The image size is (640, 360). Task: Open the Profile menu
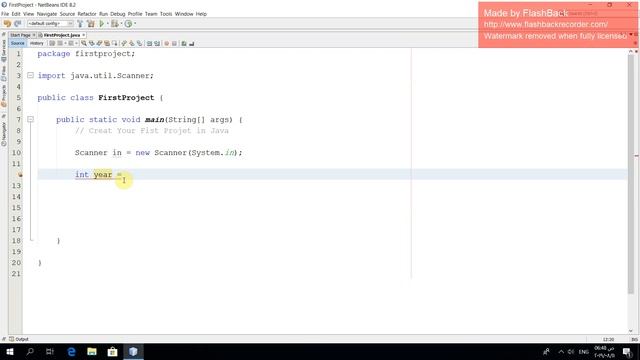pos(135,14)
